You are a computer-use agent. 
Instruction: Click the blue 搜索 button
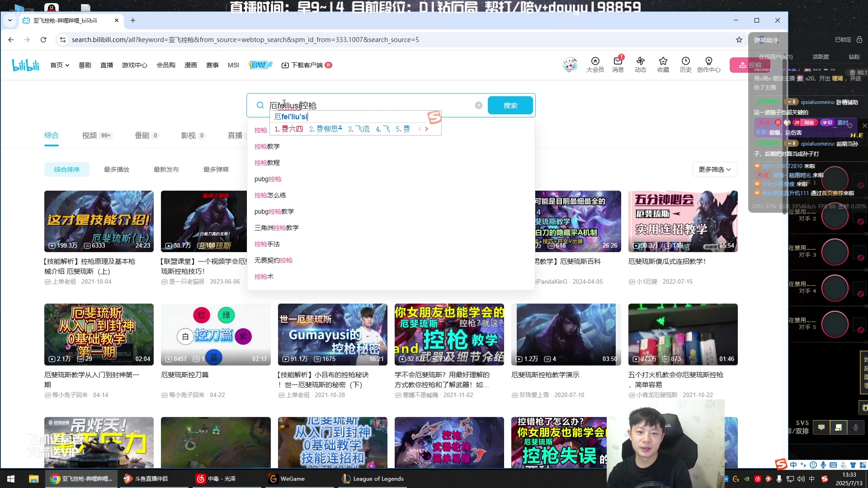point(510,105)
